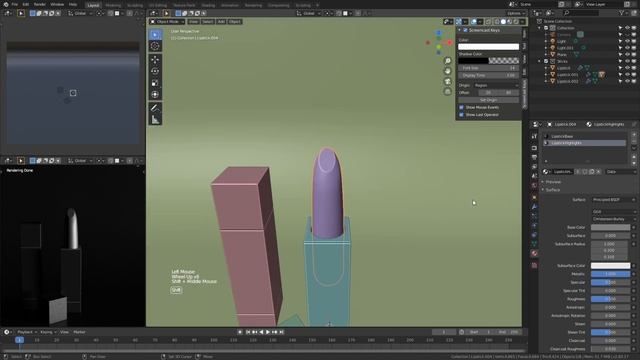
Task: Open the Render menu
Action: (40, 4)
